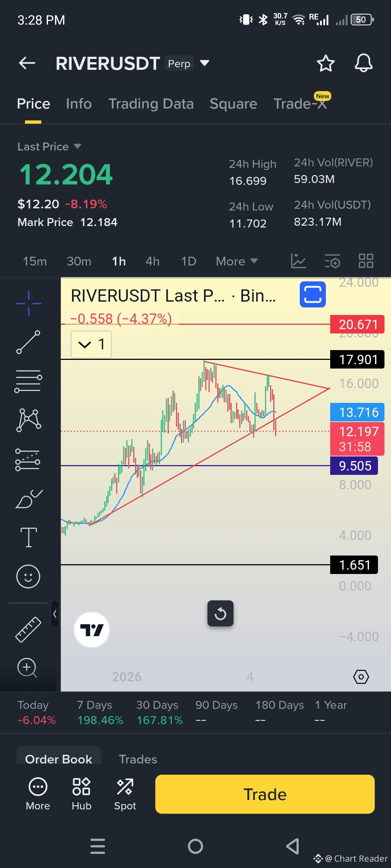Expand the RIVERUSDT Perp pair dropdown arrow
This screenshot has width=391, height=868.
coord(205,63)
